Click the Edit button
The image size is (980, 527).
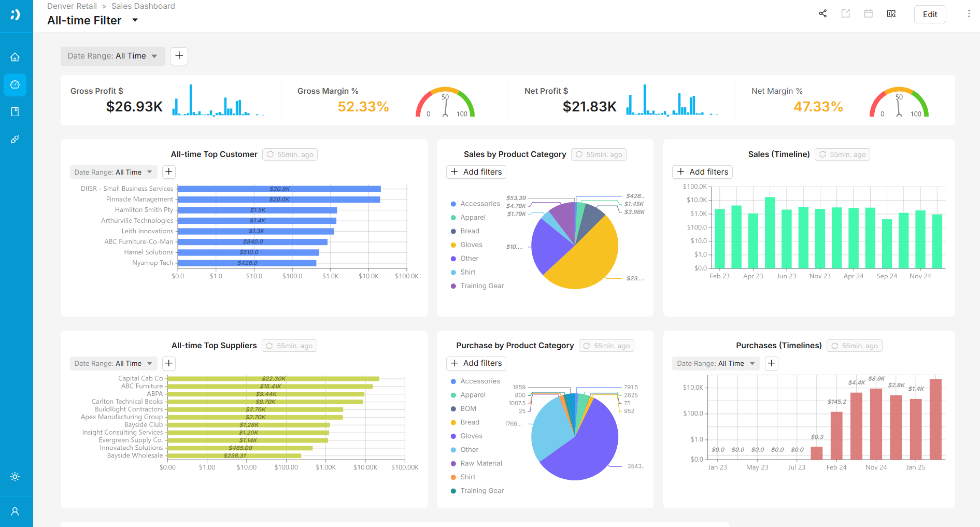[x=930, y=15]
